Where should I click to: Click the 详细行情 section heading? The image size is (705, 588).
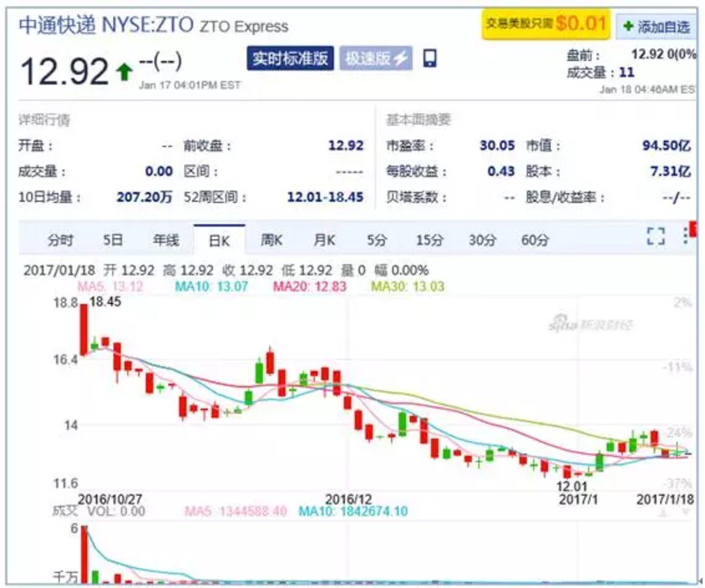pos(44,120)
